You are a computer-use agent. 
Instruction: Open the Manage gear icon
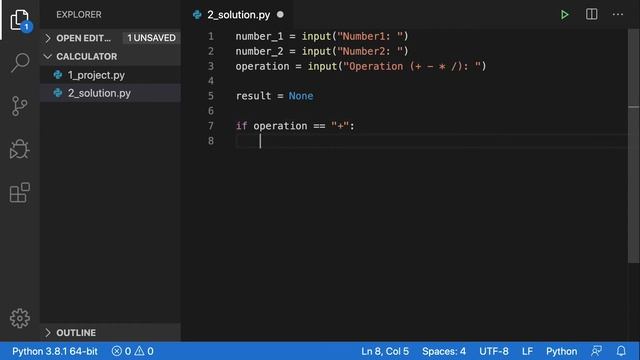point(20,318)
